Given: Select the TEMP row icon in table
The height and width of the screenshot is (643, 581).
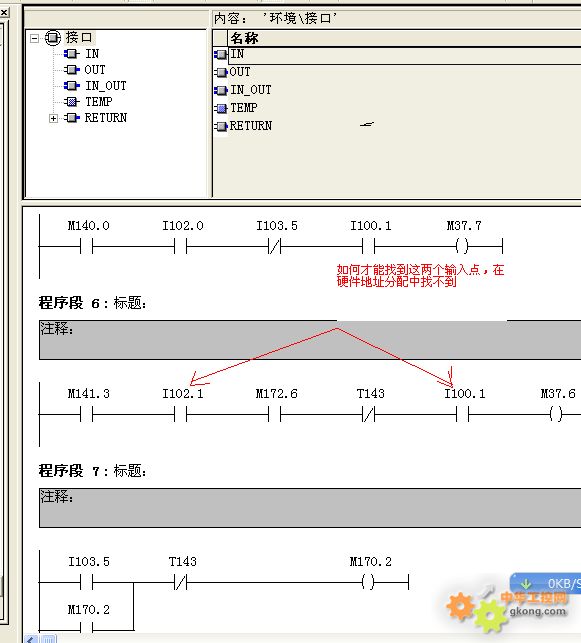Looking at the screenshot, I should (221, 109).
